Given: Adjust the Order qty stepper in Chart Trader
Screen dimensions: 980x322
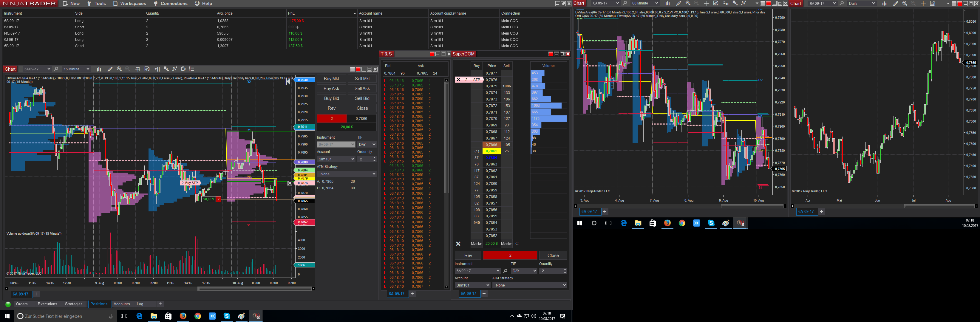Looking at the screenshot, I should point(374,159).
